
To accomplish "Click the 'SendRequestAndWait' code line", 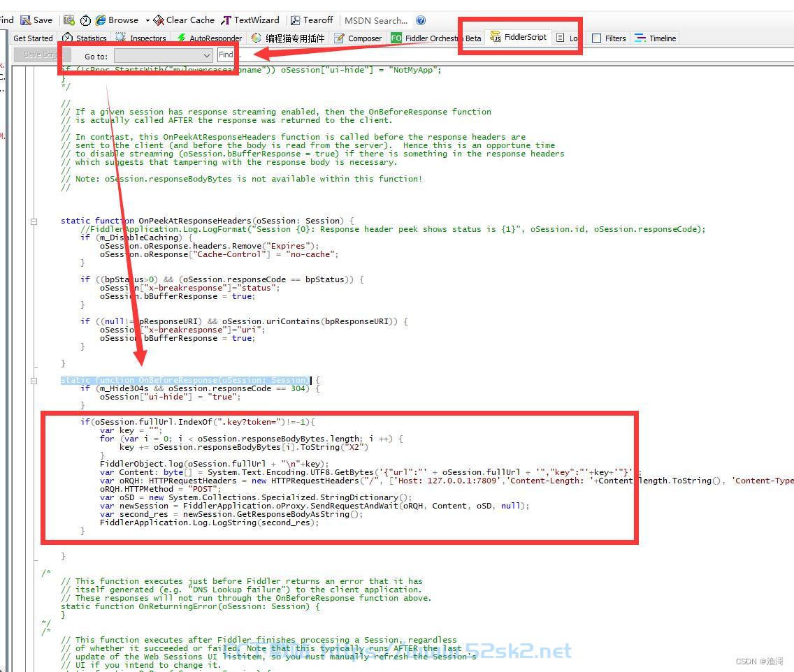I will [x=315, y=506].
